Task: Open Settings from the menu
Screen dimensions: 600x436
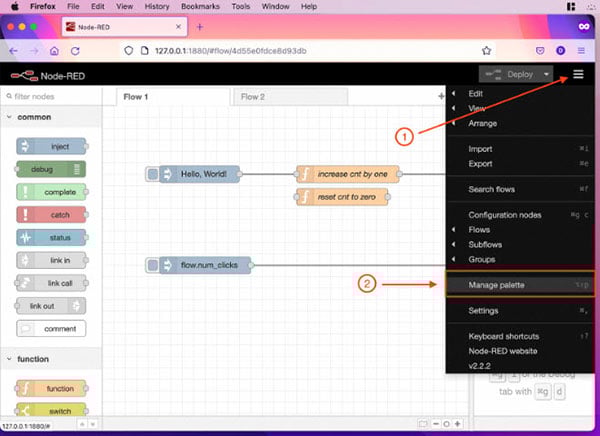Action: (x=520, y=311)
